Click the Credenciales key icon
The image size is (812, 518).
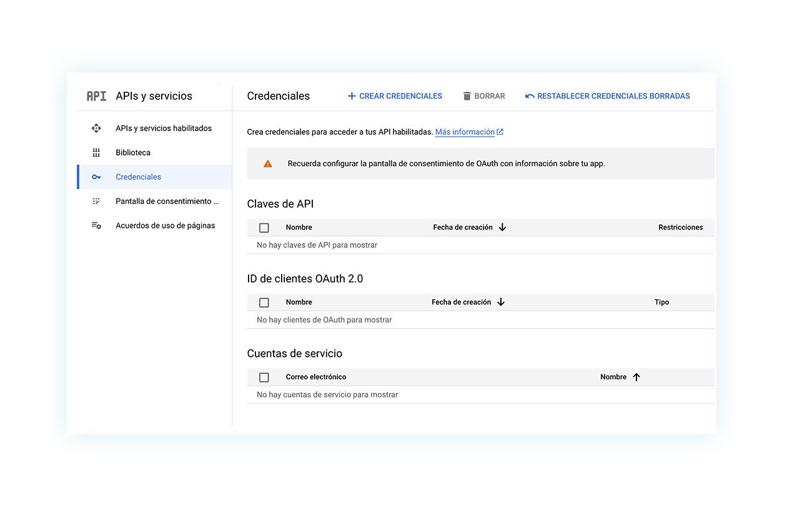point(96,177)
